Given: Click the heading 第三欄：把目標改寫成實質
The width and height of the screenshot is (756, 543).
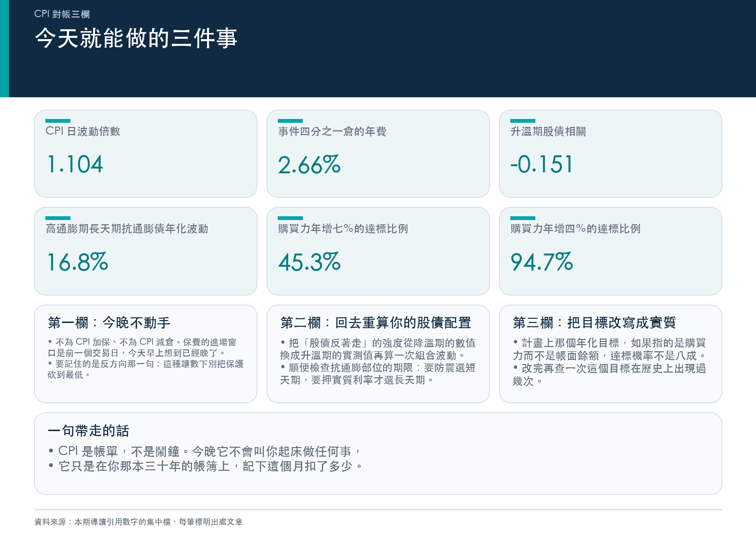Looking at the screenshot, I should point(594,323).
